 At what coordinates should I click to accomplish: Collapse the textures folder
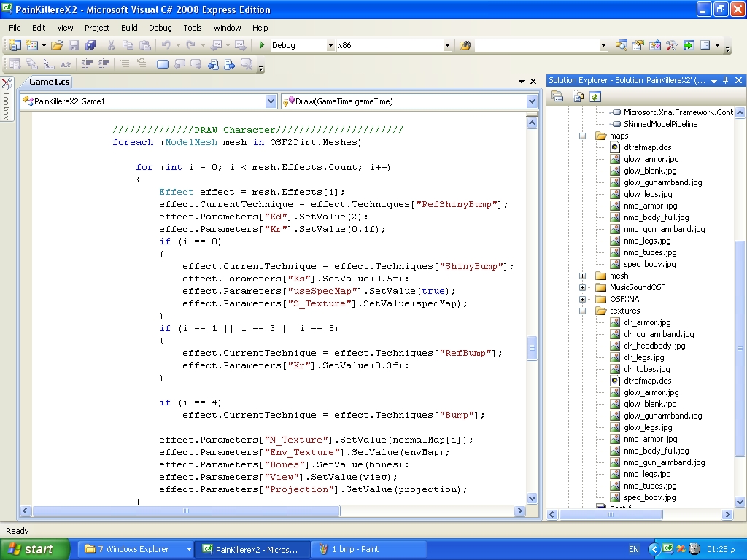point(582,311)
